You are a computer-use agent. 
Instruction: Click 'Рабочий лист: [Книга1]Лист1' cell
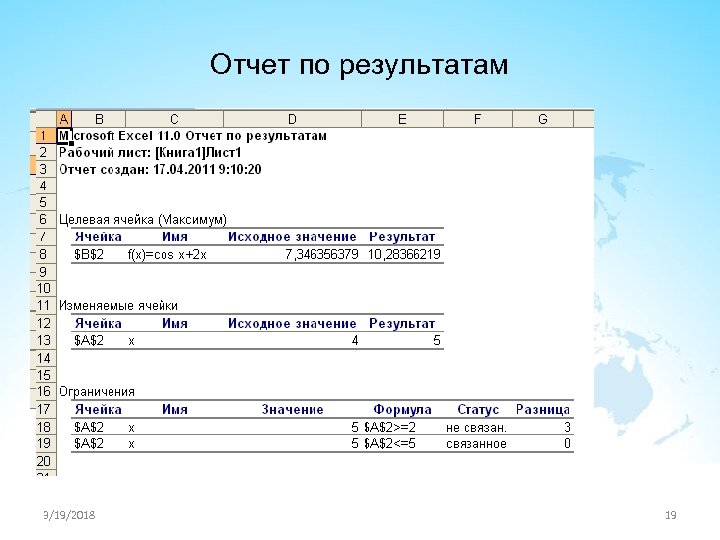click(x=150, y=152)
